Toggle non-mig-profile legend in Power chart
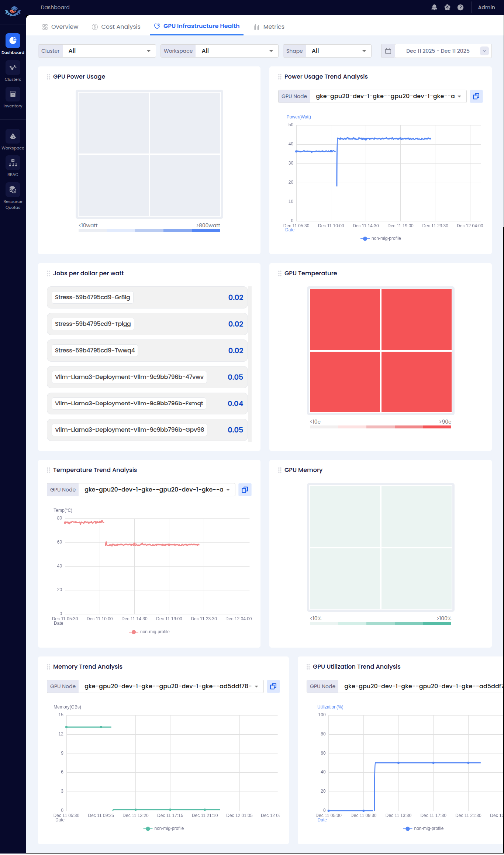This screenshot has width=504, height=855. point(381,238)
